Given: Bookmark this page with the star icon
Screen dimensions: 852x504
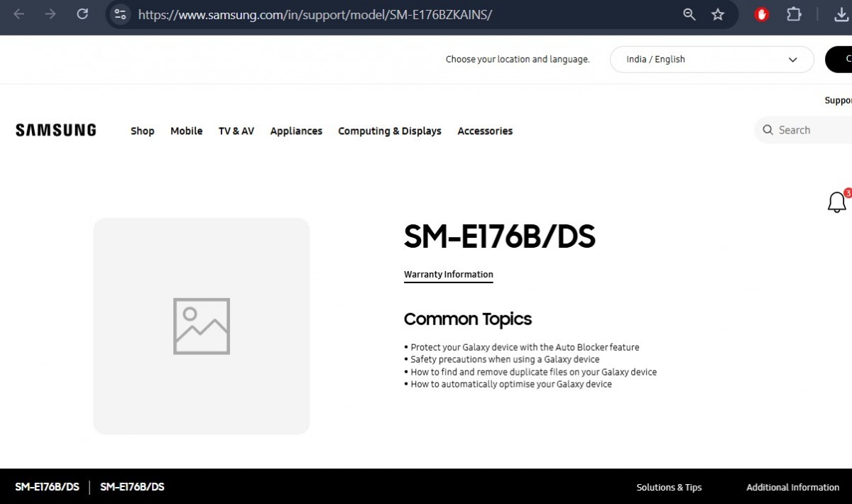Looking at the screenshot, I should tap(718, 14).
